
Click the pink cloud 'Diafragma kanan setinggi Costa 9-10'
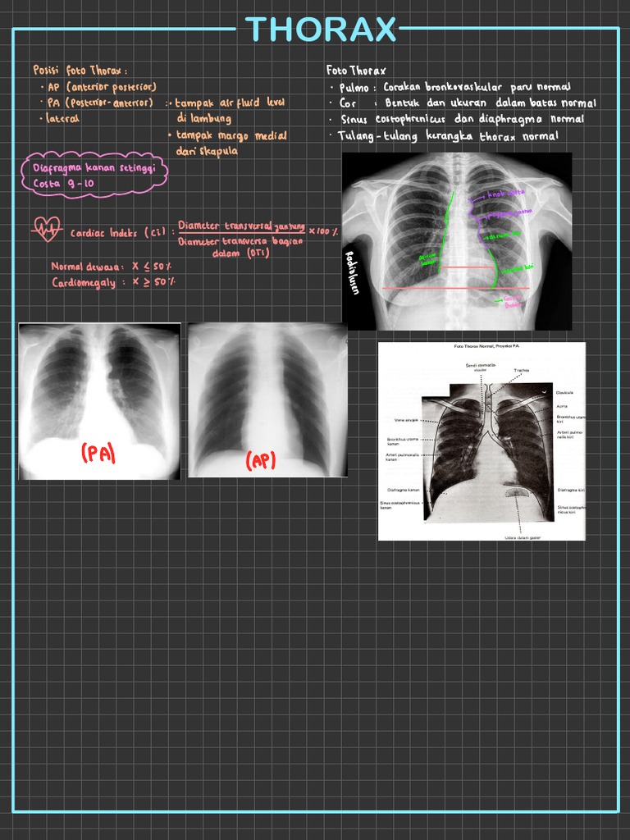(94, 176)
